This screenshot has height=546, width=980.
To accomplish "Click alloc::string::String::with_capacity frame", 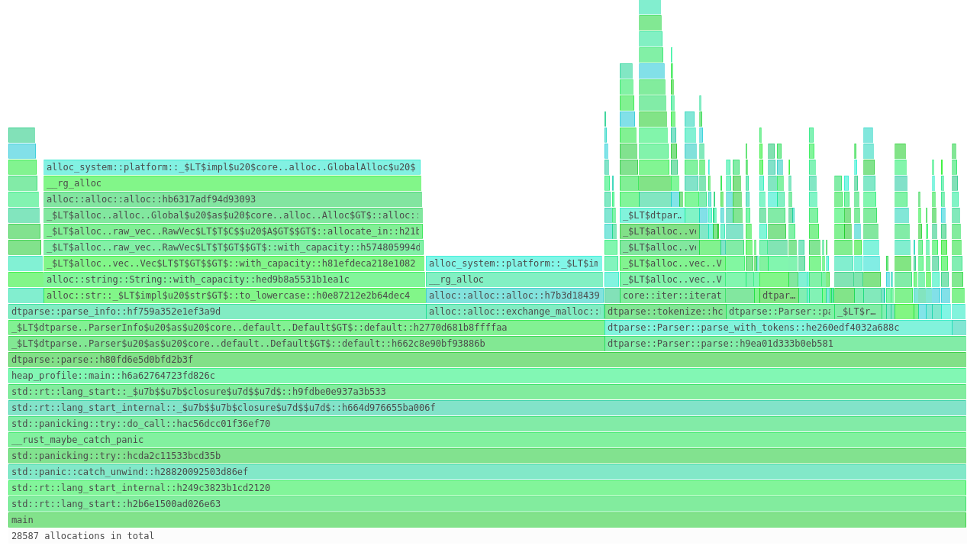I will pyautogui.click(x=234, y=279).
